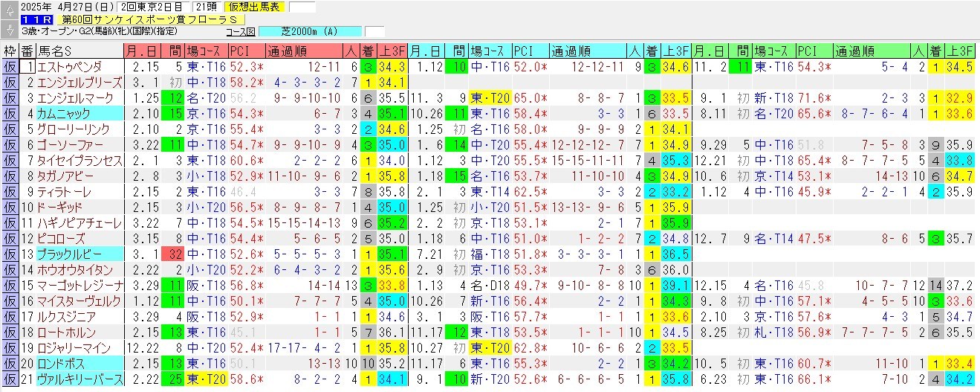
Task: Click the 仮 marker for horse 1 エストゥペンダ
Action: coord(10,67)
